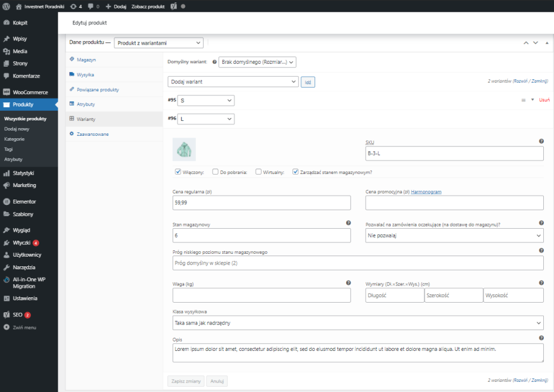The width and height of the screenshot is (554, 392).
Task: Open WooCommerce from the admin sidebar
Action: [x=26, y=92]
